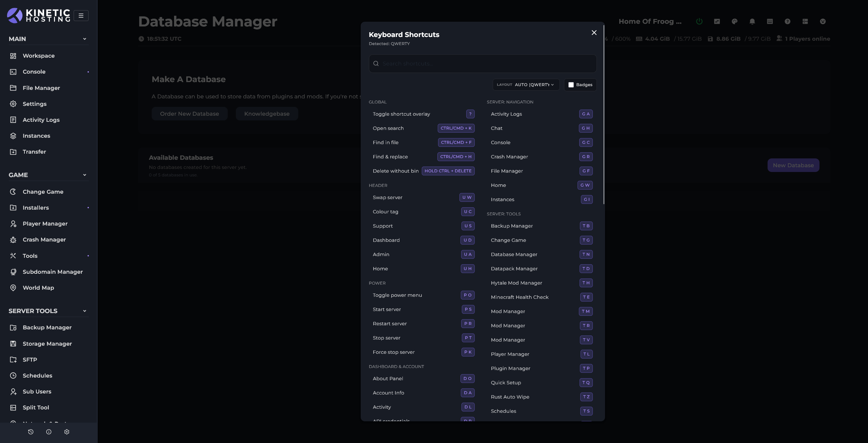
Task: Click the Database Manager shortcut row
Action: point(542,254)
